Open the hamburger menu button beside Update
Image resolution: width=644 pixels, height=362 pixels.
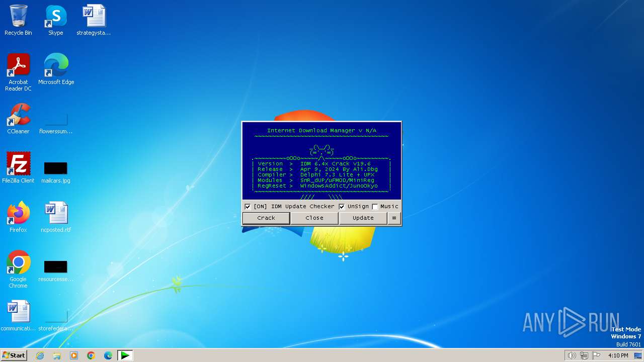(394, 218)
